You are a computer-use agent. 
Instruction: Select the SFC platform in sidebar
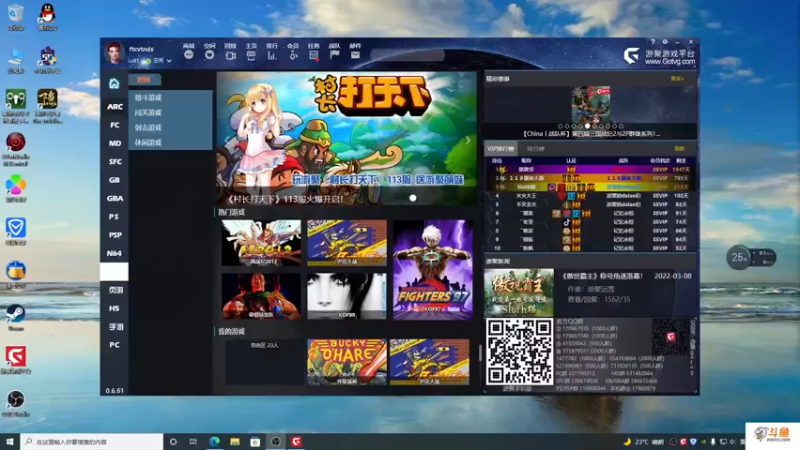tap(114, 162)
